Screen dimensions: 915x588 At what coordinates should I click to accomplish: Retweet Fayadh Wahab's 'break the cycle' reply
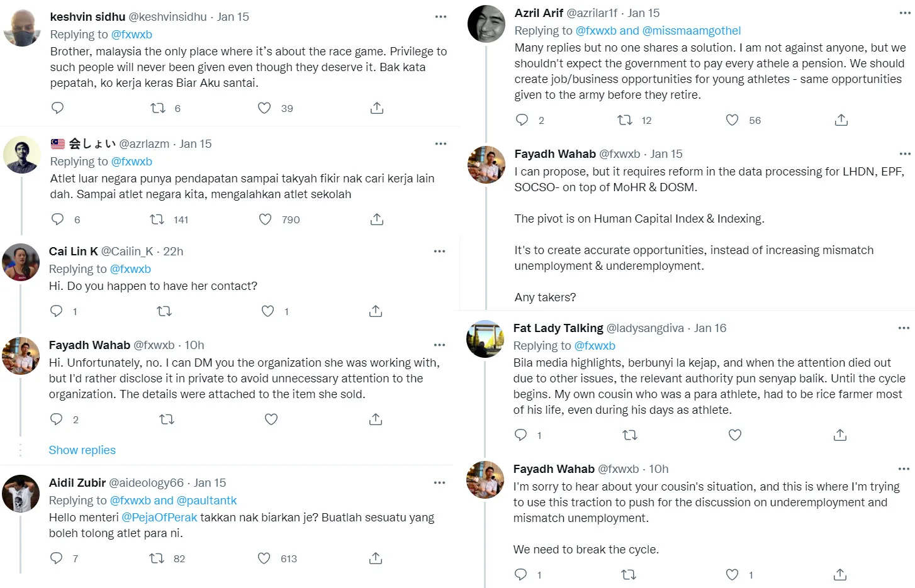pyautogui.click(x=629, y=575)
